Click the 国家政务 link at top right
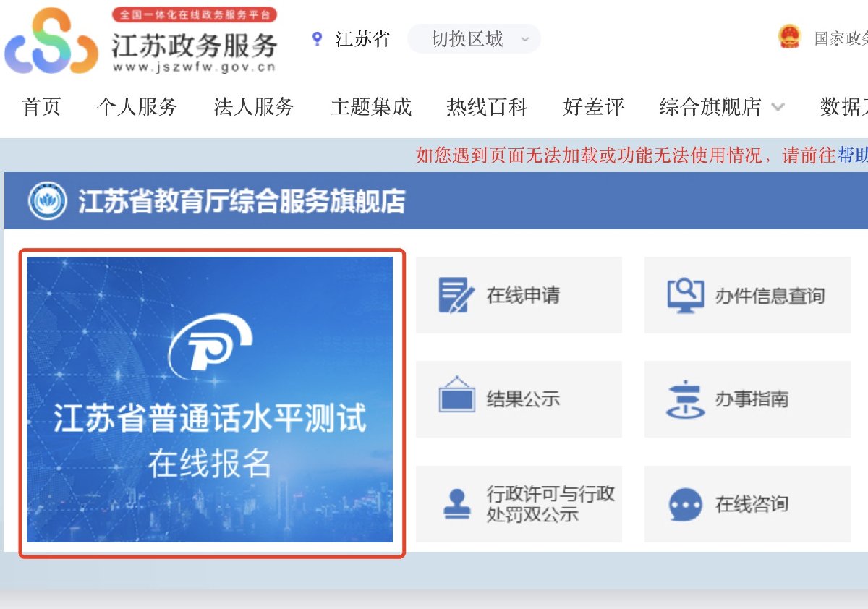The image size is (868, 609). pyautogui.click(x=841, y=38)
